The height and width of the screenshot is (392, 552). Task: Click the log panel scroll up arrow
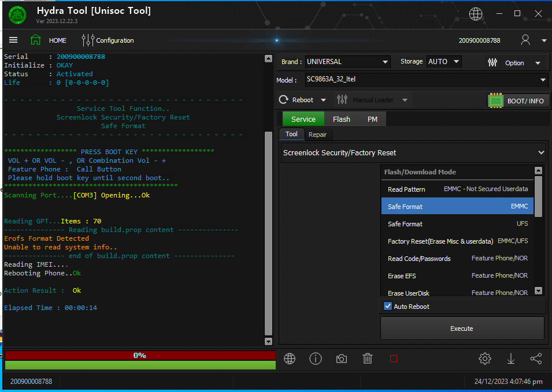click(268, 58)
